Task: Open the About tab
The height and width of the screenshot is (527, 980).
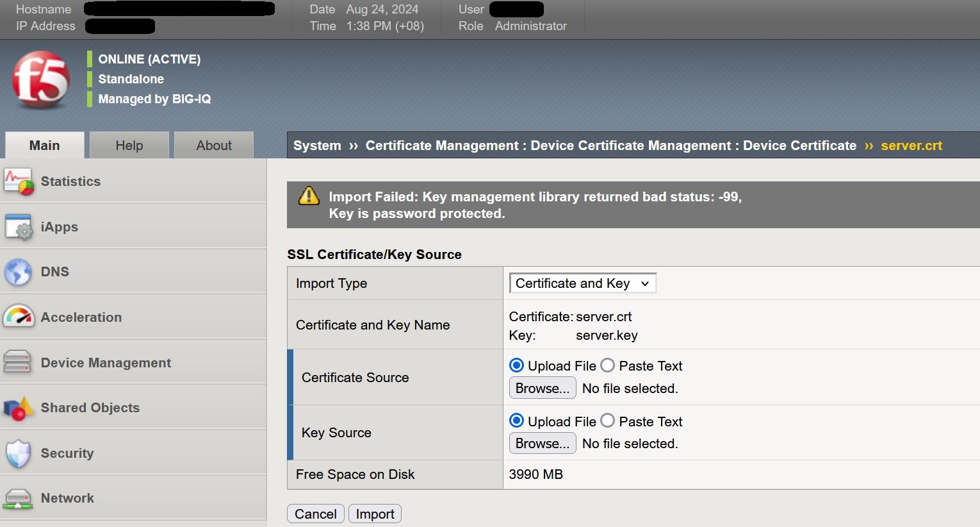Action: coord(213,146)
